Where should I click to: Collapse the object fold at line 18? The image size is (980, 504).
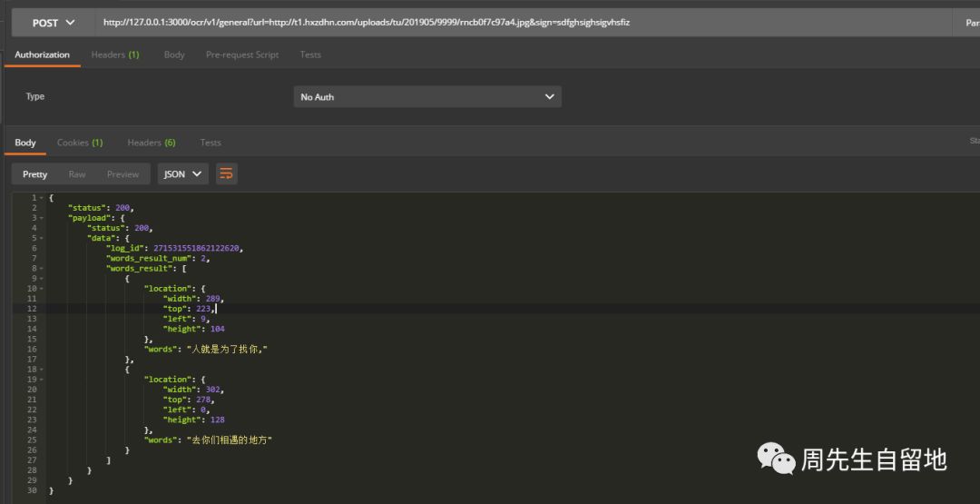[41, 370]
